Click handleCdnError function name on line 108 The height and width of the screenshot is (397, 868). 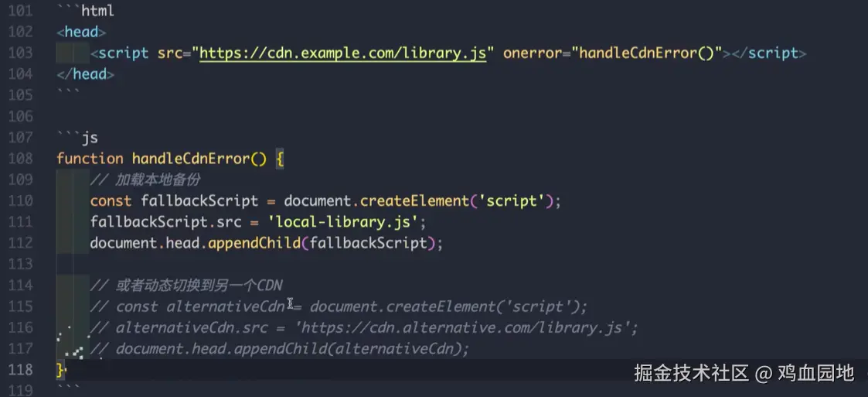point(192,159)
